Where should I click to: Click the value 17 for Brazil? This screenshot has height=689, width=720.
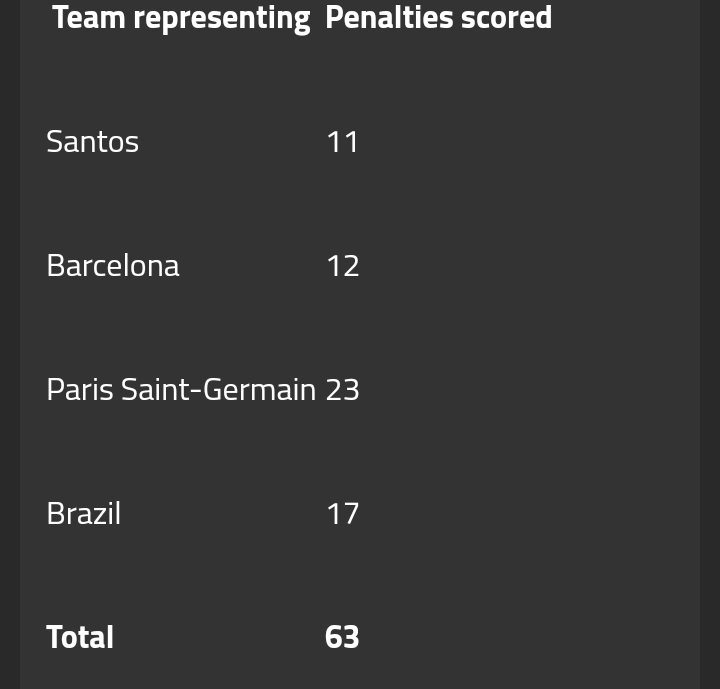(343, 514)
